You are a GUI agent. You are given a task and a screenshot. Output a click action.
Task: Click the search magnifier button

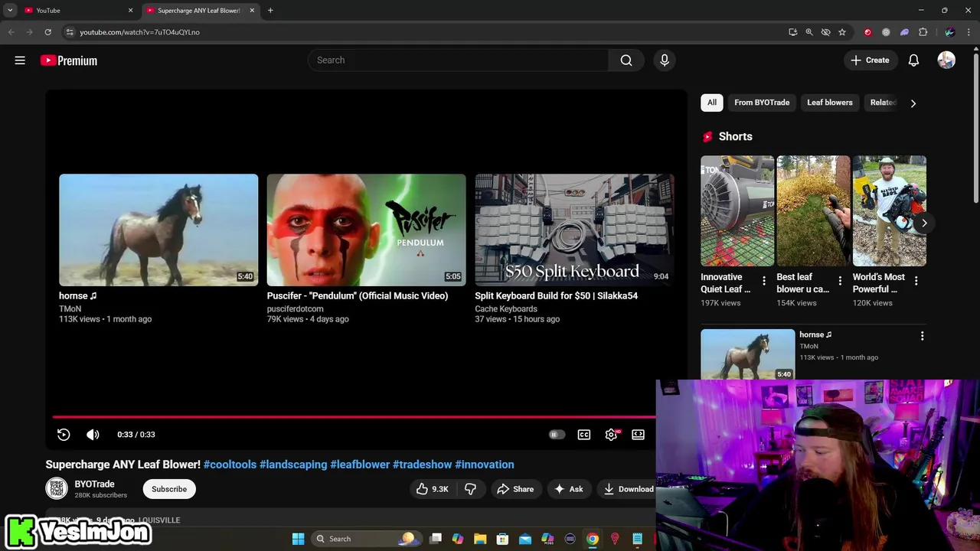[626, 60]
